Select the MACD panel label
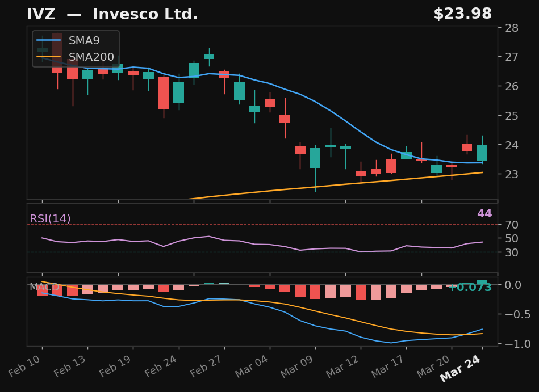 [x=45, y=287]
